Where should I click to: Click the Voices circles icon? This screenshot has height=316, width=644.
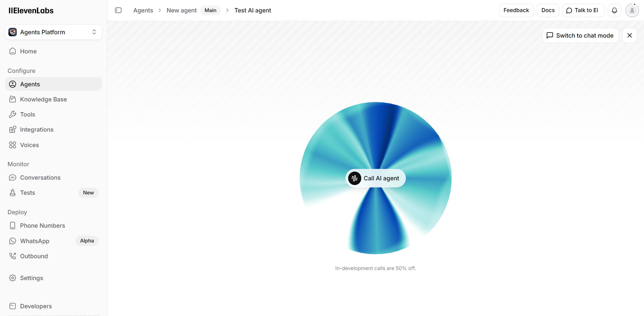coord(13,145)
